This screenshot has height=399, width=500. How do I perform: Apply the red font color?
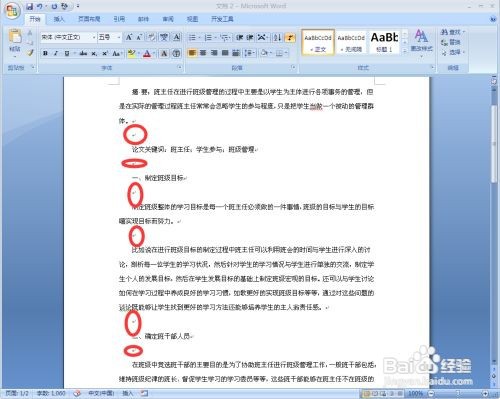pyautogui.click(x=147, y=53)
